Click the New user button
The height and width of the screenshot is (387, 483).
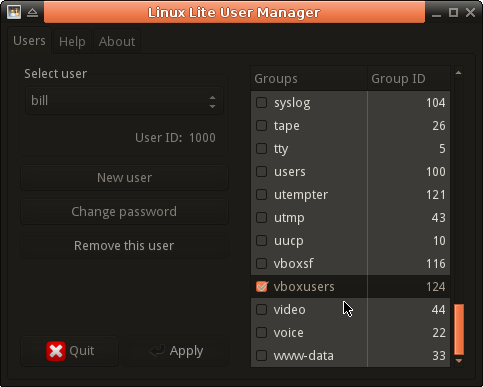pos(124,178)
